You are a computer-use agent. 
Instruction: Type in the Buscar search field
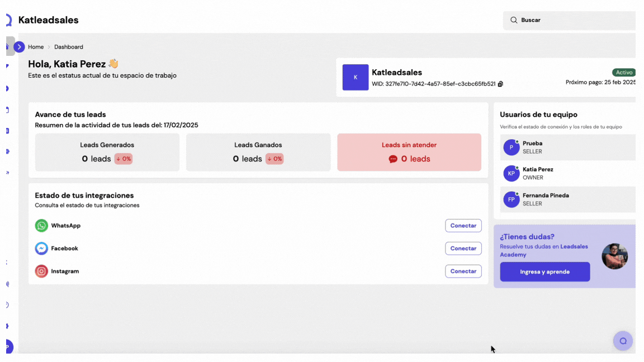click(x=576, y=20)
